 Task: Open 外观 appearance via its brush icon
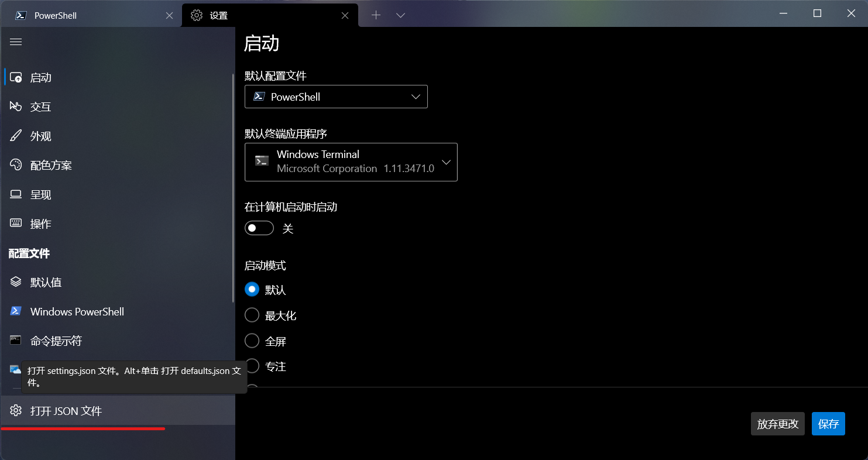tap(16, 136)
